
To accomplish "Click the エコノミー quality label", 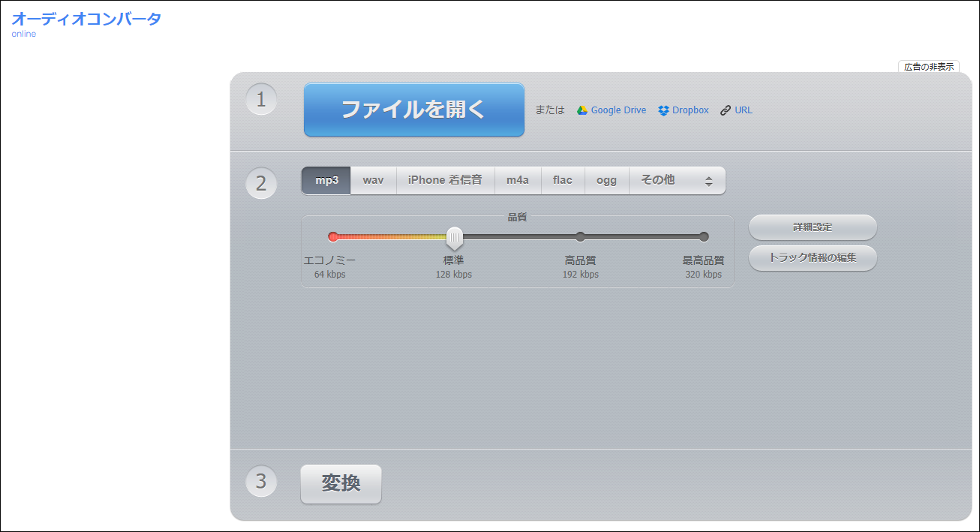I will (329, 260).
